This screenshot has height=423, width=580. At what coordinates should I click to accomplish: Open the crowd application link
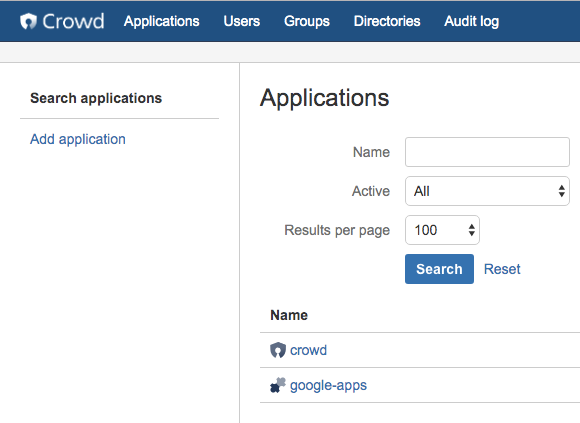point(308,350)
